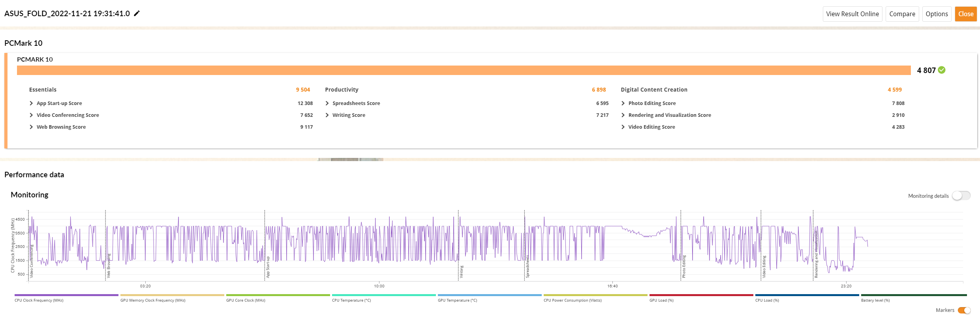Click the Video Conferencing chart marker
This screenshot has height=319, width=980.
(x=32, y=261)
